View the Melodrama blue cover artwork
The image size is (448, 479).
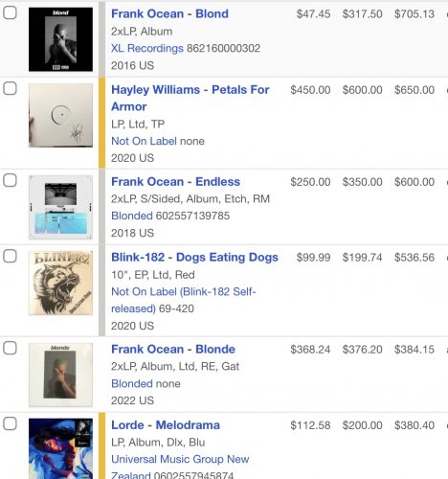[x=60, y=448]
